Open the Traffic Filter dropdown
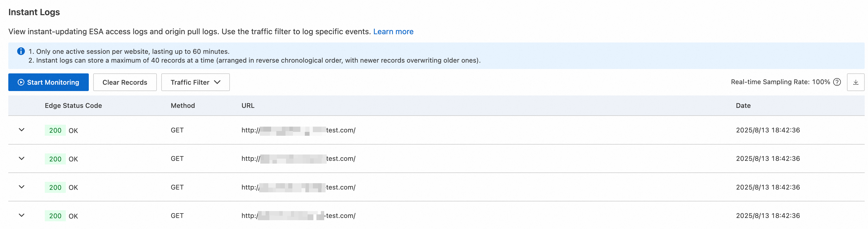 tap(196, 82)
